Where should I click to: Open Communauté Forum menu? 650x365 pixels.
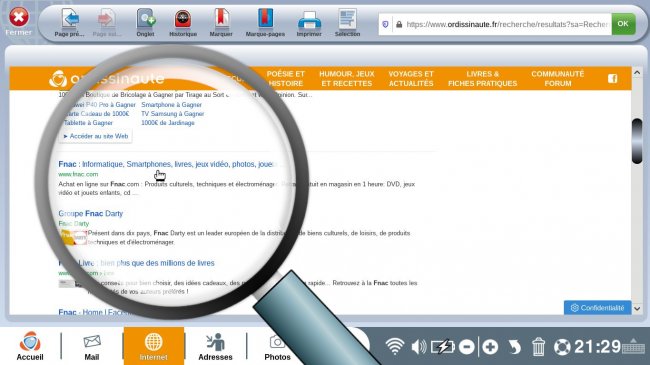tap(558, 78)
